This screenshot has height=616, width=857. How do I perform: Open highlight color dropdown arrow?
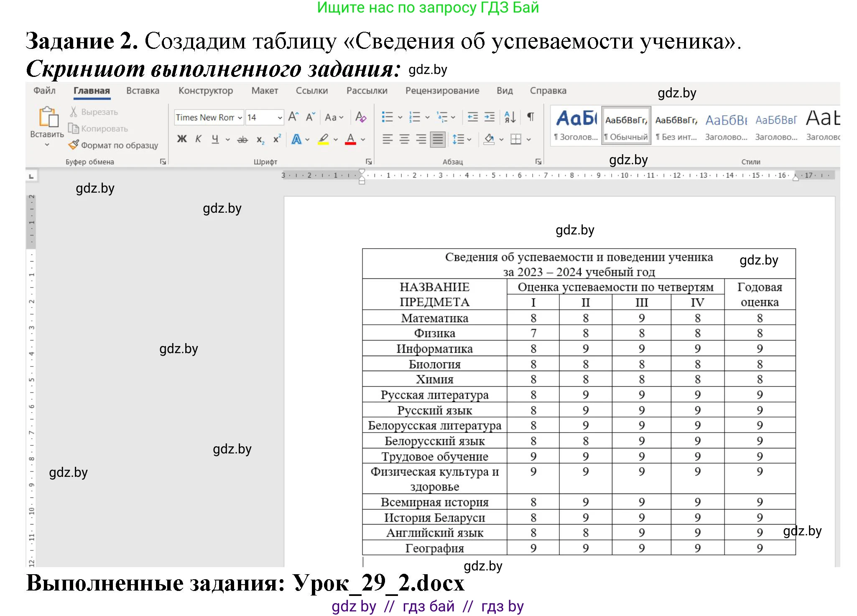click(336, 140)
